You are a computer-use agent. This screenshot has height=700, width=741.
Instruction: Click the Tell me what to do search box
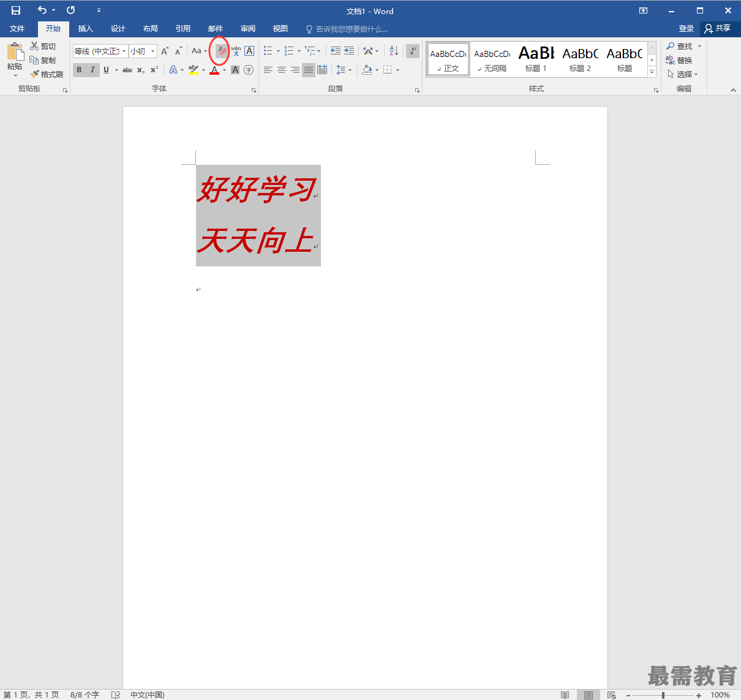[x=347, y=29]
